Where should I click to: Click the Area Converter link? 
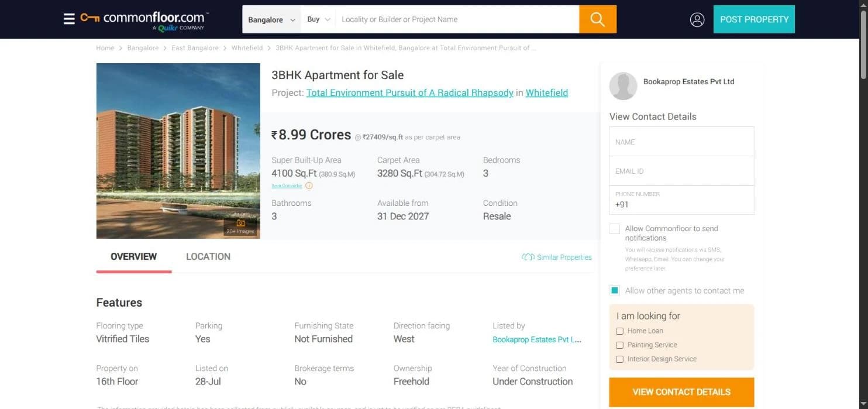(x=287, y=186)
